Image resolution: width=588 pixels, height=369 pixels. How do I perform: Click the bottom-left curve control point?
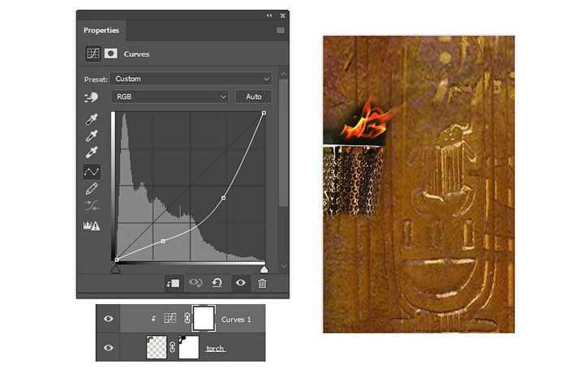(x=117, y=260)
